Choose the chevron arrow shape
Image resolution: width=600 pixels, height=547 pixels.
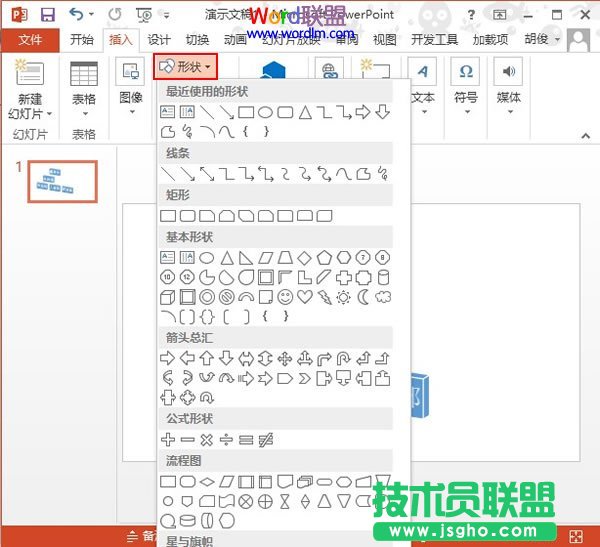[304, 379]
